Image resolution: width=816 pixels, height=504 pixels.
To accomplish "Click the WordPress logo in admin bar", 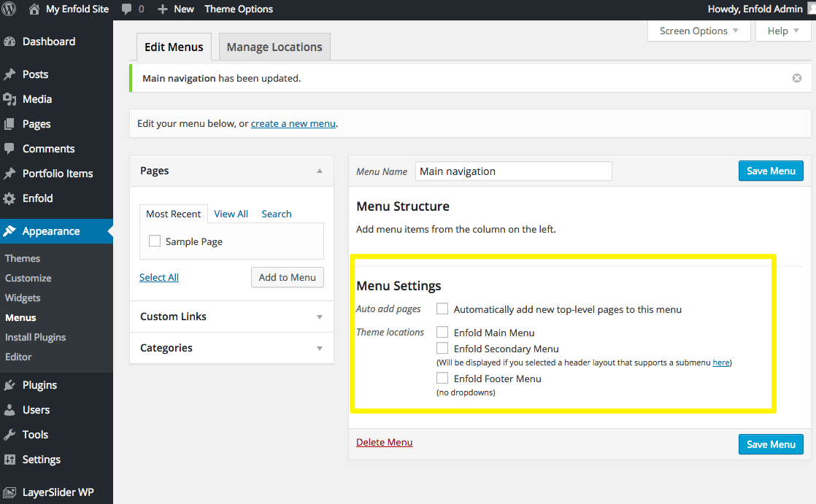I will [x=9, y=9].
